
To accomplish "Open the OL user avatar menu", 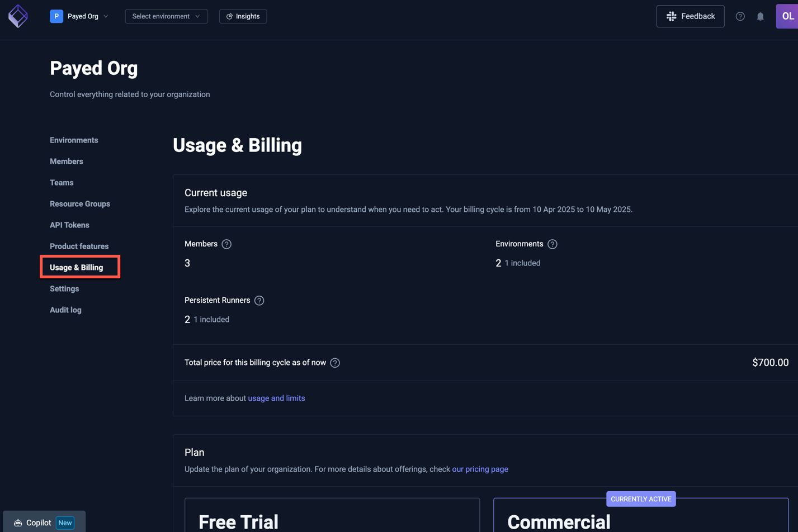I will [x=787, y=16].
